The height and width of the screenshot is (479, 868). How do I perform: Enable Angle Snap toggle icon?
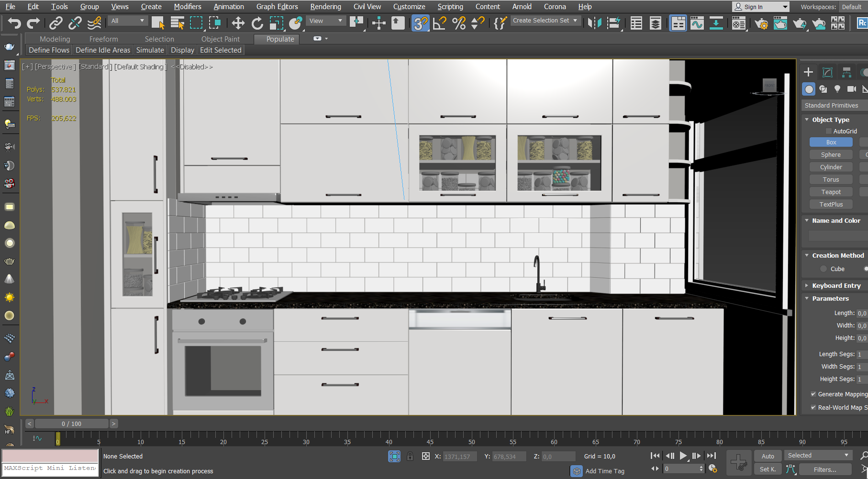439,23
